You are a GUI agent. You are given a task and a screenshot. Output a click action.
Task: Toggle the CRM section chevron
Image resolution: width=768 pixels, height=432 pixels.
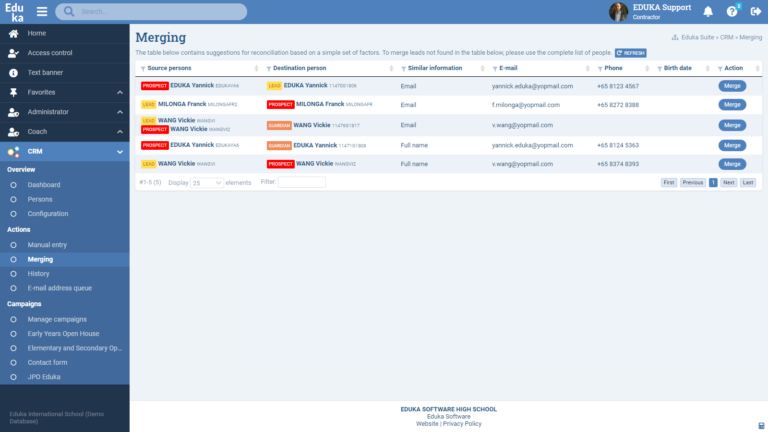coord(120,152)
